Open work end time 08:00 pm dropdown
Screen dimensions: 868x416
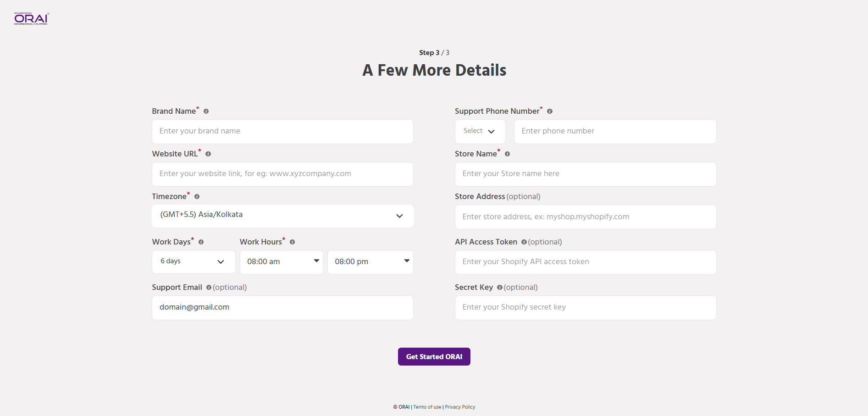point(370,262)
